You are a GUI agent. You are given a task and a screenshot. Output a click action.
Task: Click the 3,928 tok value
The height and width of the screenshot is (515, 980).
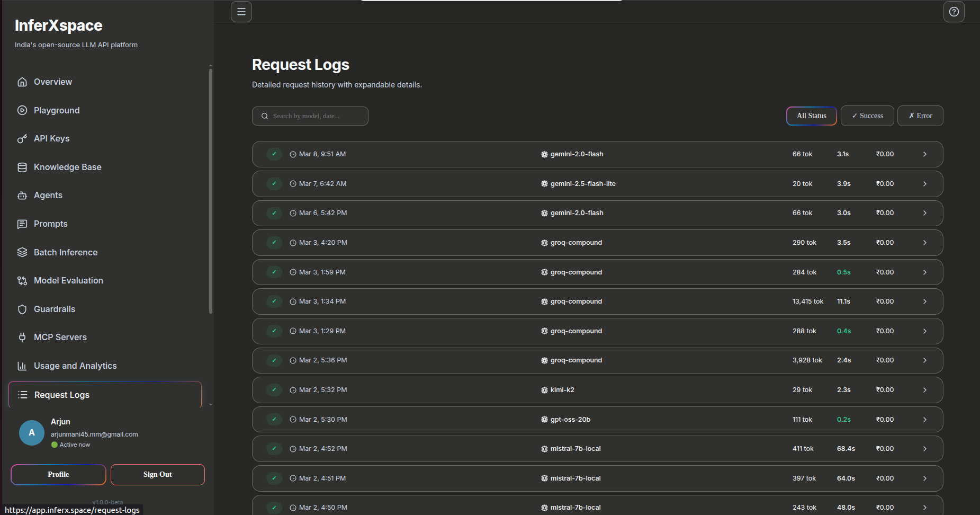tap(807, 360)
